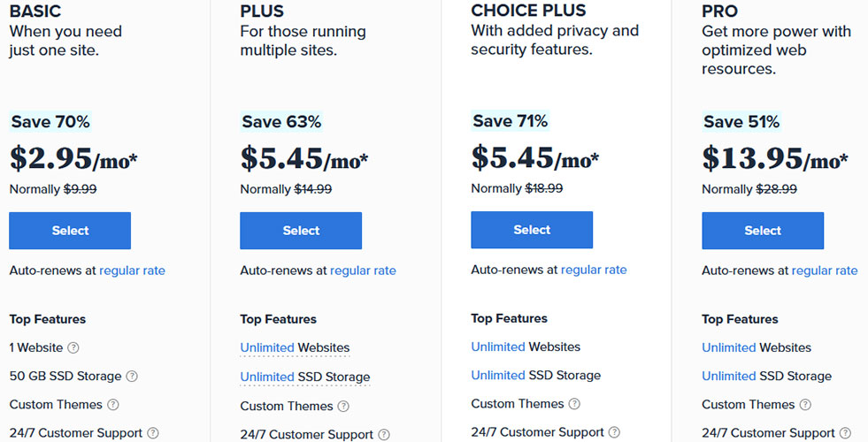Screen dimensions: 868x442
Task: Select the Plus hosting plan
Action: (x=301, y=231)
